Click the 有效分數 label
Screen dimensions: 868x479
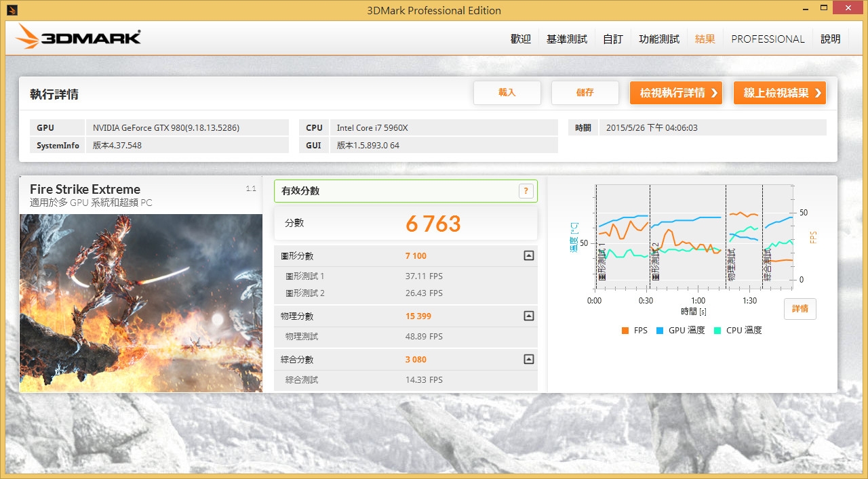[x=300, y=191]
